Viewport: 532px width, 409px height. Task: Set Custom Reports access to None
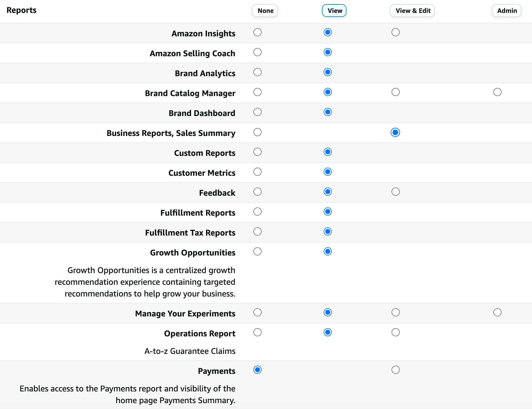[x=258, y=152]
